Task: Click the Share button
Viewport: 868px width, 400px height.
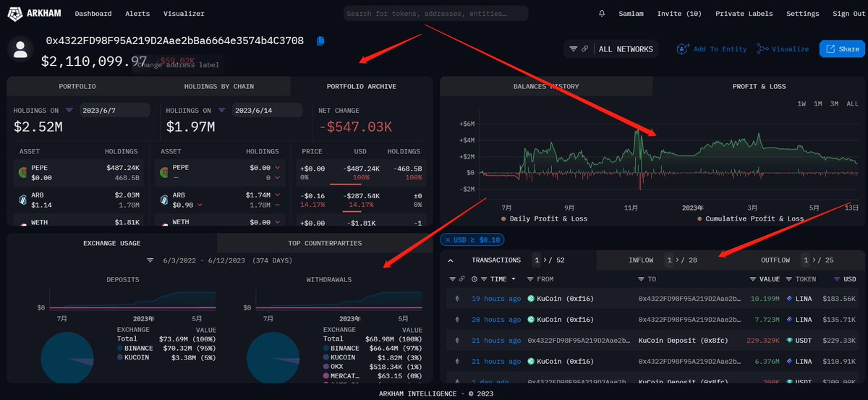Action: coord(842,48)
